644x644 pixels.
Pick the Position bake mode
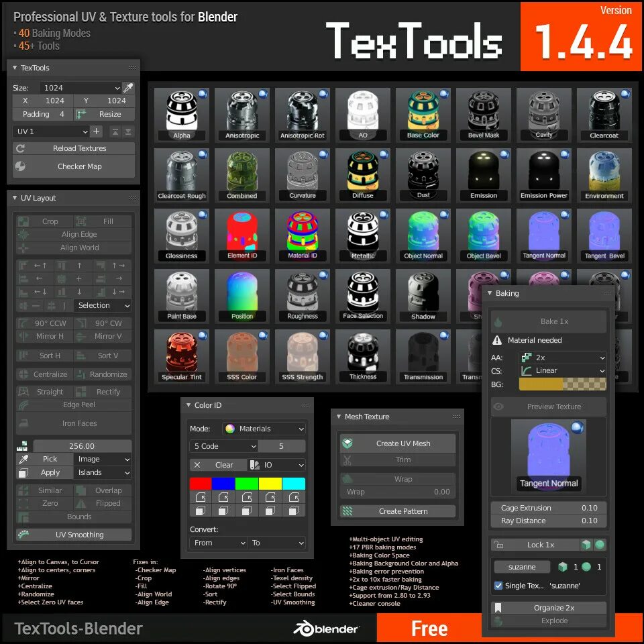point(242,296)
